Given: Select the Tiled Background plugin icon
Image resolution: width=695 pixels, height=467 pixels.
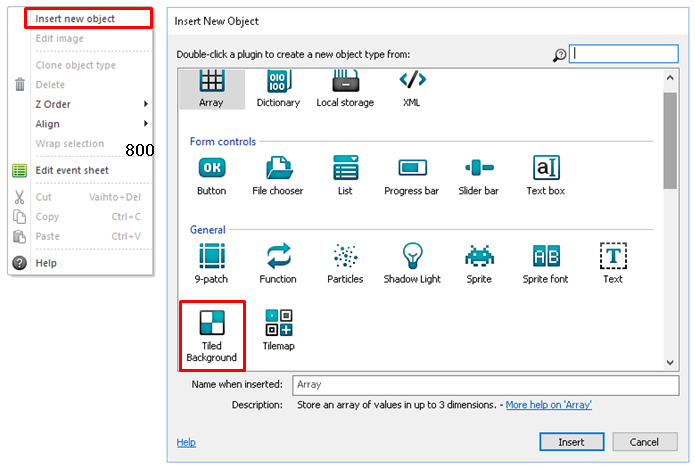Looking at the screenshot, I should [x=211, y=323].
